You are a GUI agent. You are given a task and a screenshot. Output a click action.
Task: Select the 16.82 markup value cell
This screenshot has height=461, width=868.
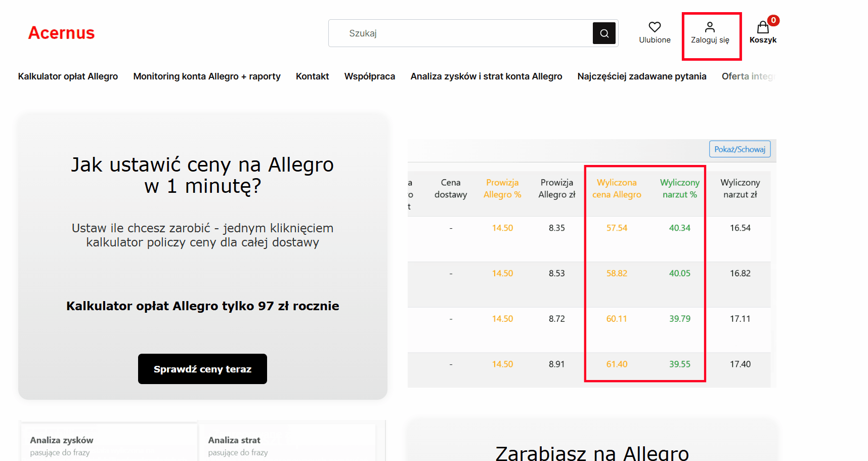point(740,273)
